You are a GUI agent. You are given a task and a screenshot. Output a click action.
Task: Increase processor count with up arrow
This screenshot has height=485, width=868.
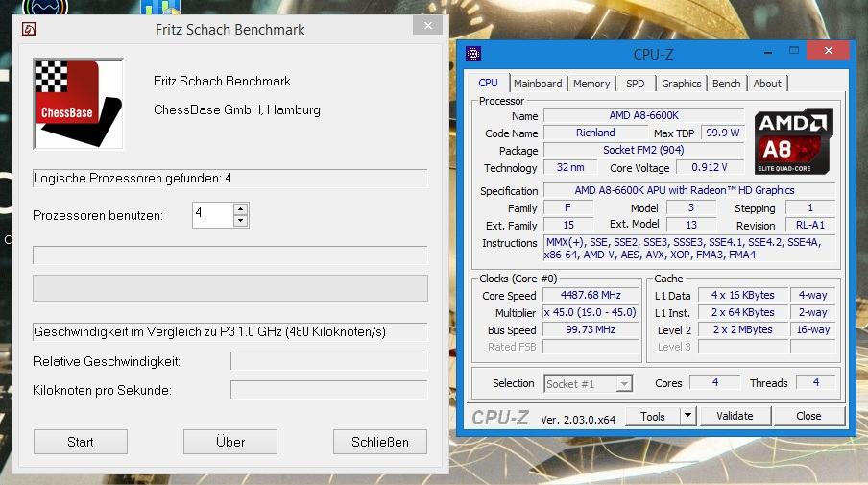240,209
